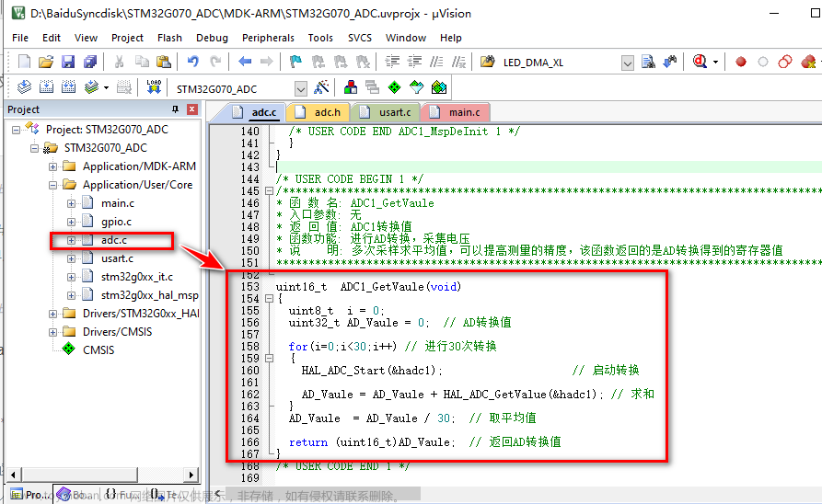
Task: Open the SVCS menu
Action: pos(360,38)
